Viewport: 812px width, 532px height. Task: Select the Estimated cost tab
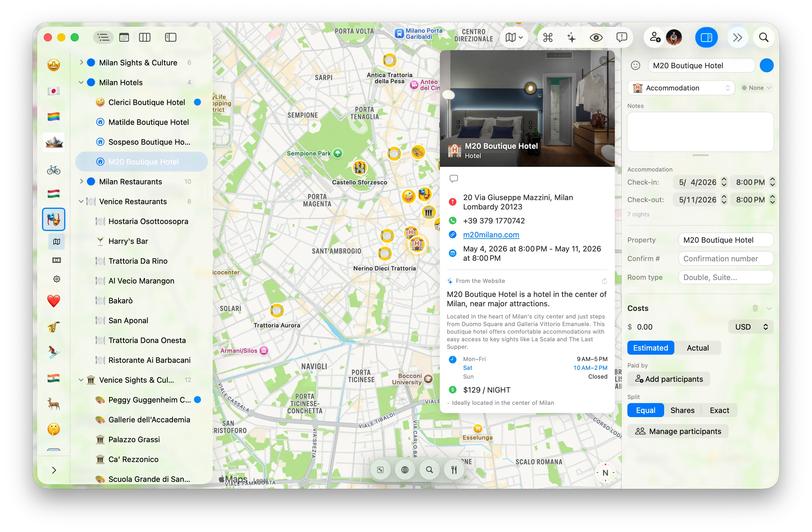pos(650,348)
